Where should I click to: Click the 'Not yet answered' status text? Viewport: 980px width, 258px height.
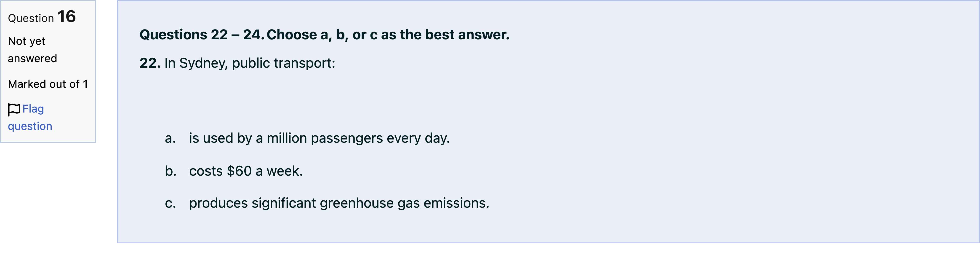[x=32, y=49]
